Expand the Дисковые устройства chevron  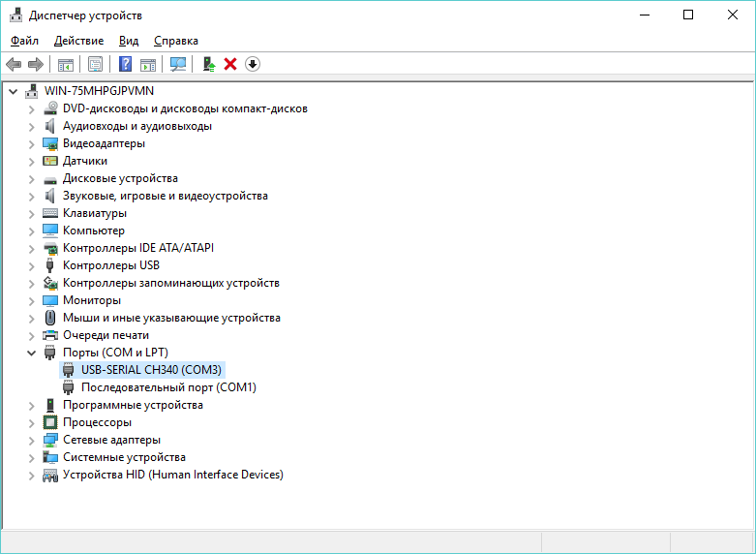click(x=31, y=179)
